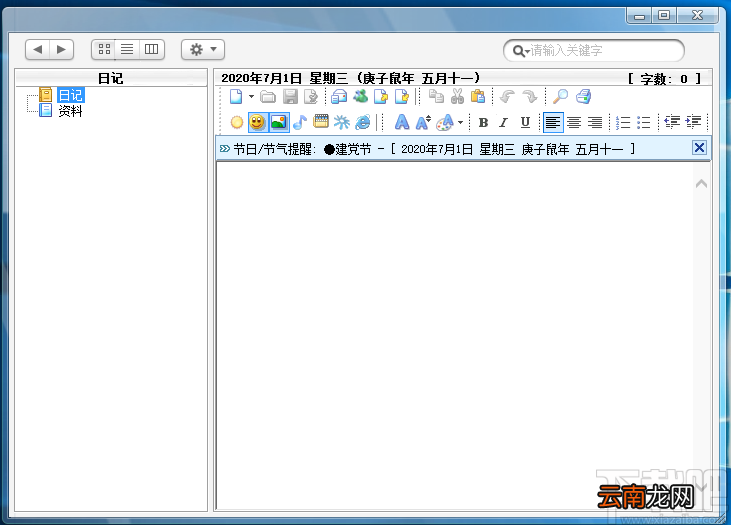The height and width of the screenshot is (525, 731).
Task: Insert music with the note icon
Action: 300,122
